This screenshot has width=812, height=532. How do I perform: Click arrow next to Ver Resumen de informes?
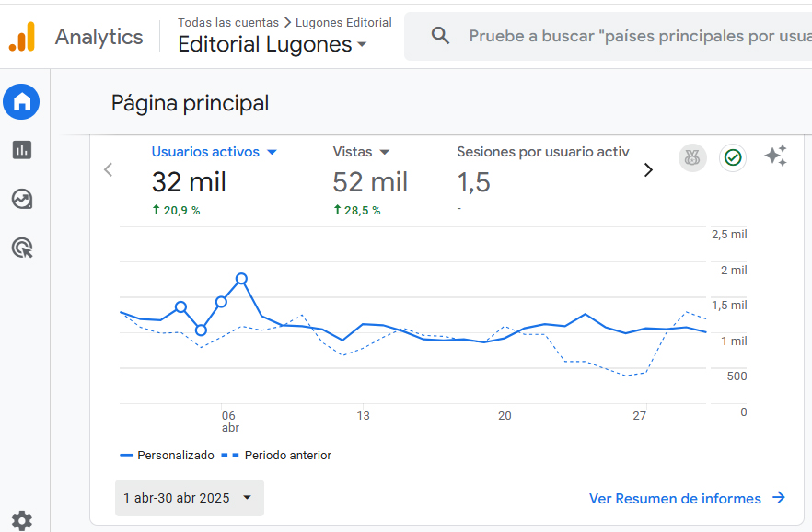(779, 498)
